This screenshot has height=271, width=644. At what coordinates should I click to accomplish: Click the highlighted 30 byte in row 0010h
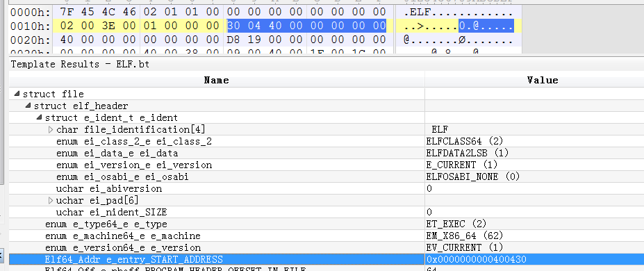233,26
